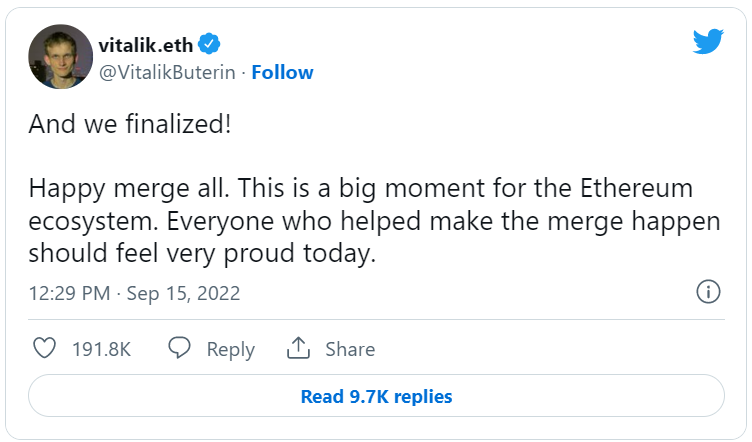Read 9.7K replies
The height and width of the screenshot is (442, 752).
(376, 396)
